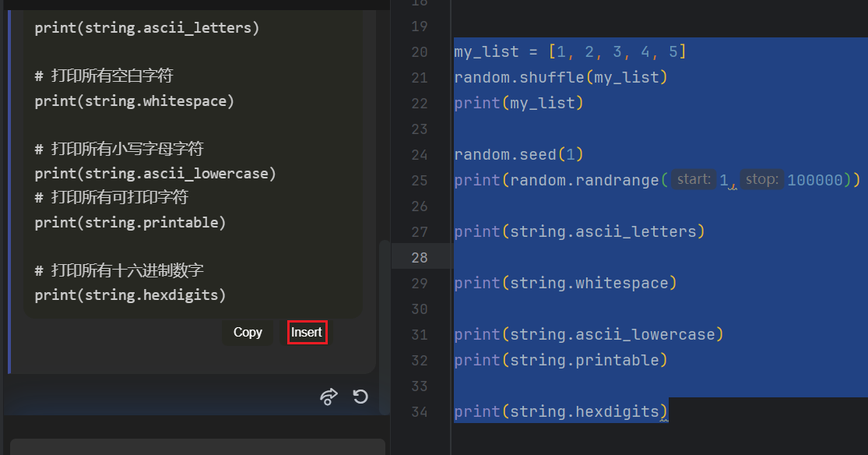Click line number 18 at the top of the gutter
Screen dimensions: 868x455
pyautogui.click(x=419, y=3)
